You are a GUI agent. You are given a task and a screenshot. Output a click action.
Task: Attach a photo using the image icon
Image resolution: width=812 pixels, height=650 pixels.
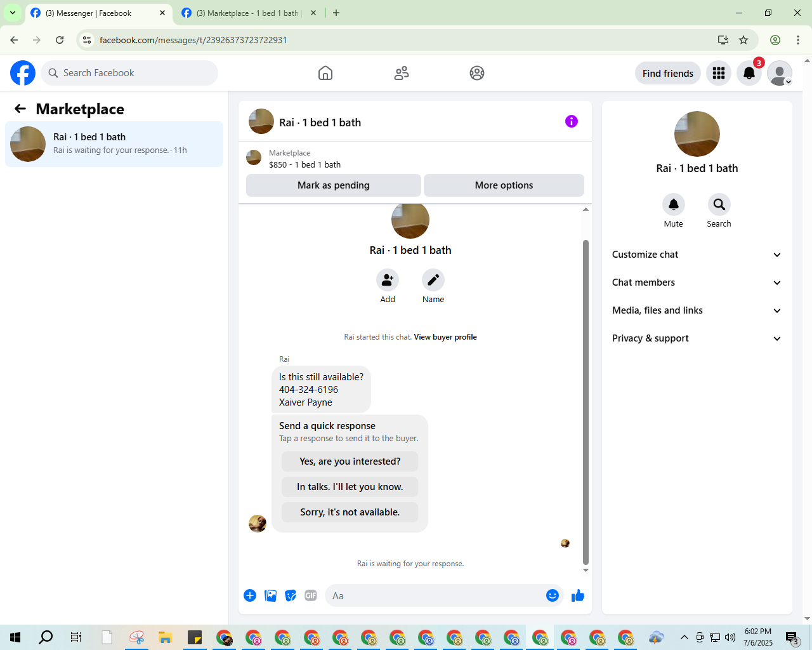click(x=270, y=595)
